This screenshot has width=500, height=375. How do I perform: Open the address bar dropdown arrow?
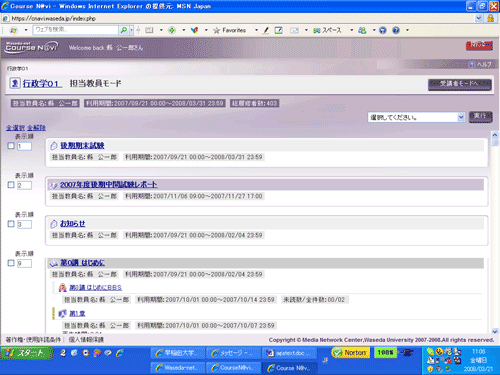click(x=479, y=18)
